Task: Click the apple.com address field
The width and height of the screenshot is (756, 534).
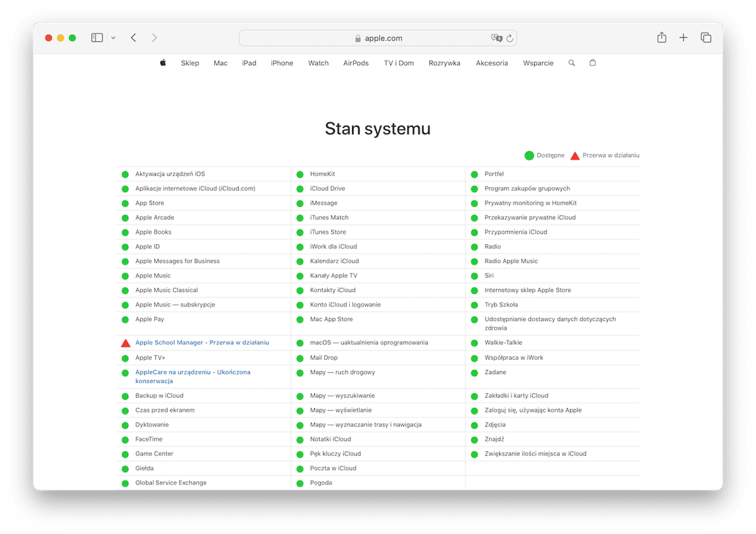Action: coord(378,38)
